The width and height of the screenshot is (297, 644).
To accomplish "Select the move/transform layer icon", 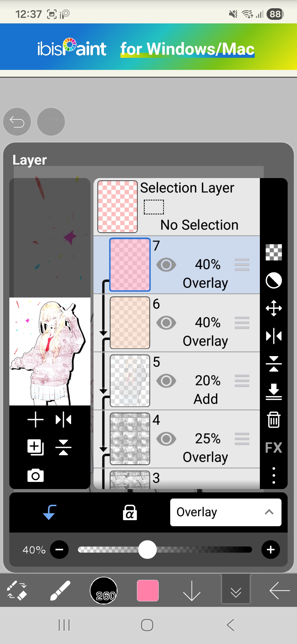I will [274, 308].
